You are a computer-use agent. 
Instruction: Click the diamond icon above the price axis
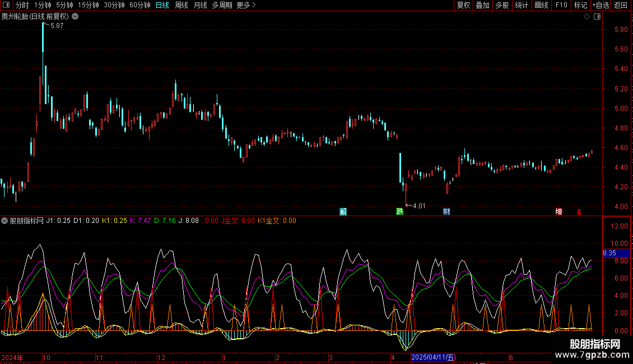587,16
